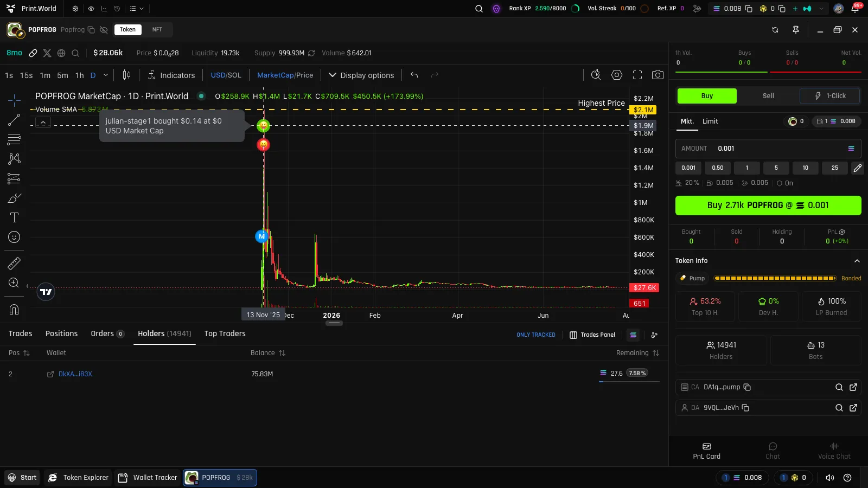The image size is (868, 488).
Task: Toggle the Trades Panel view
Action: [592, 335]
